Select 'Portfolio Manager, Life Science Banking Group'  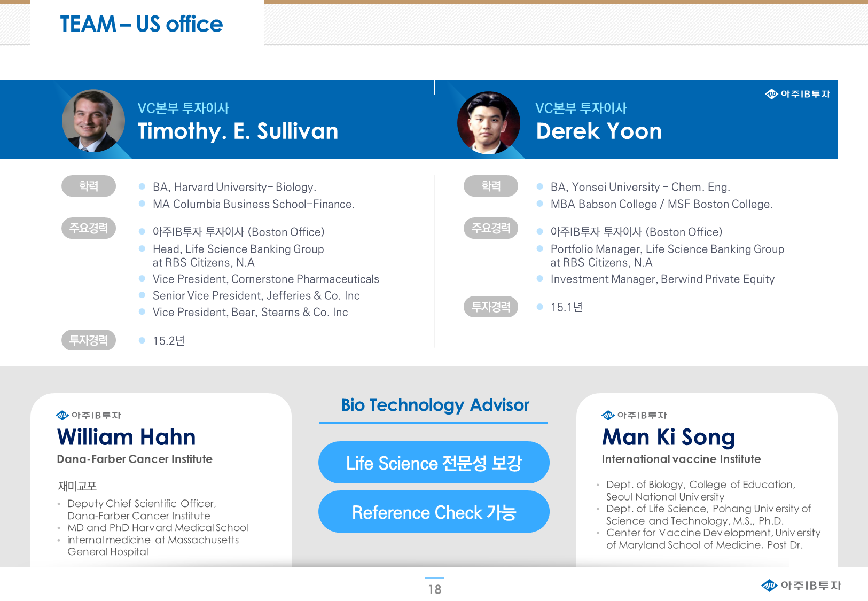(x=668, y=249)
